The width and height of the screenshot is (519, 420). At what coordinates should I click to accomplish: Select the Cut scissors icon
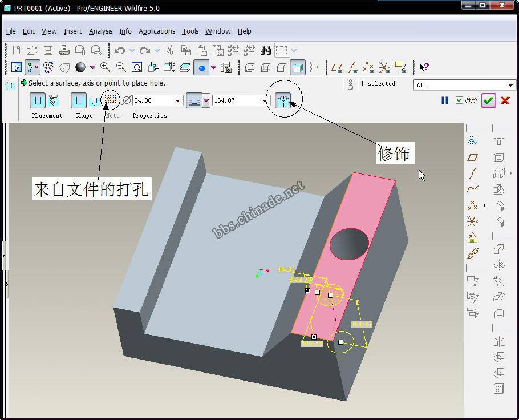click(x=170, y=50)
